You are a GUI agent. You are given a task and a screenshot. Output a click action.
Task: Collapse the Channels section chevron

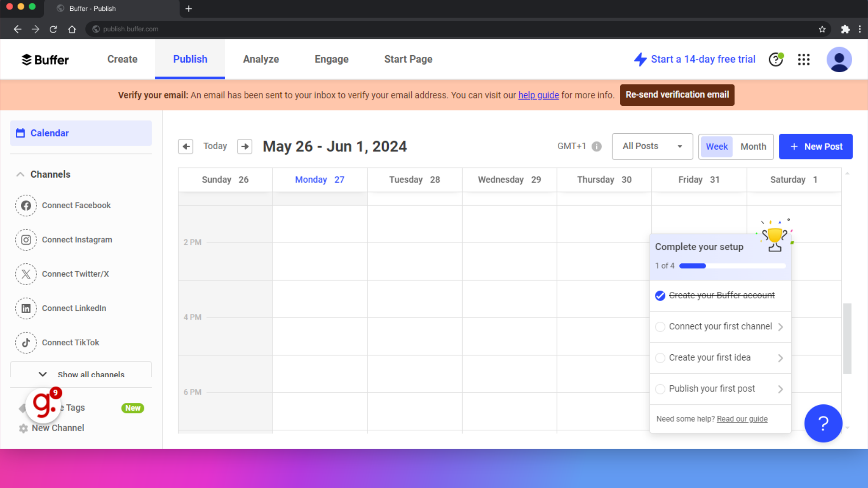(x=20, y=174)
